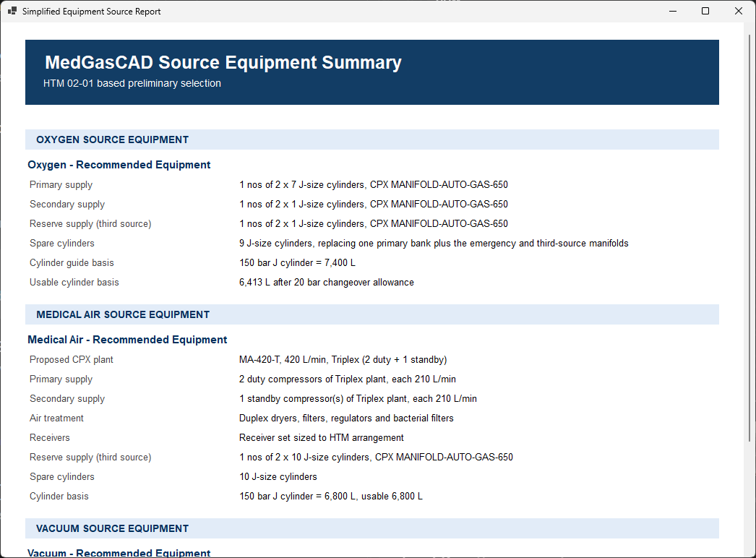Minimize the Simplified Equipment Source Report window
Screen dimensions: 756x558
click(x=673, y=11)
